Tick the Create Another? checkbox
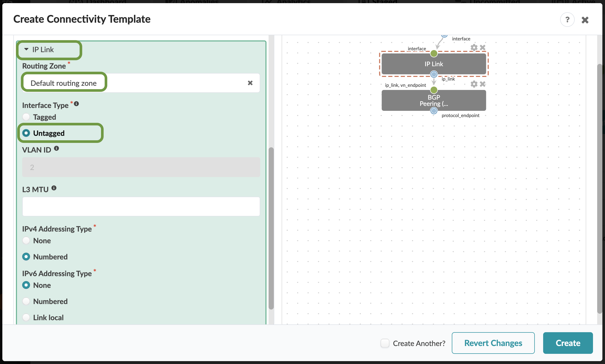The height and width of the screenshot is (364, 605). [x=385, y=343]
